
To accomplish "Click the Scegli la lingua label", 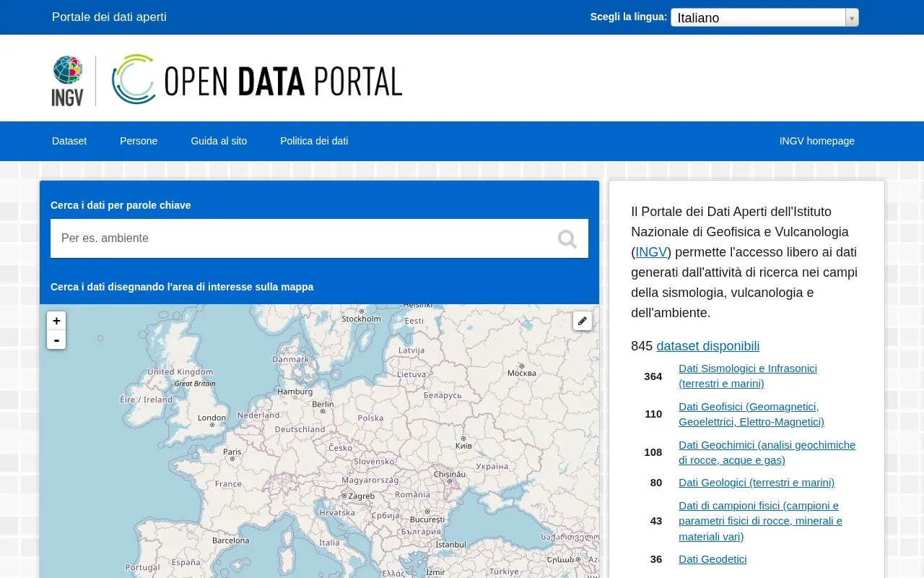I will click(x=628, y=17).
